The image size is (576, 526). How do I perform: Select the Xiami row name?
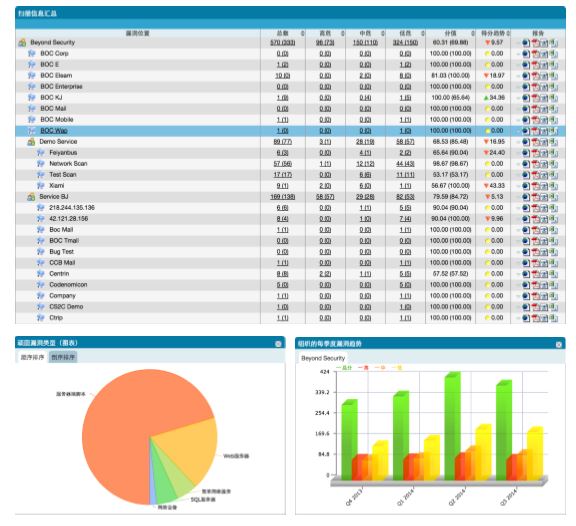[57, 186]
